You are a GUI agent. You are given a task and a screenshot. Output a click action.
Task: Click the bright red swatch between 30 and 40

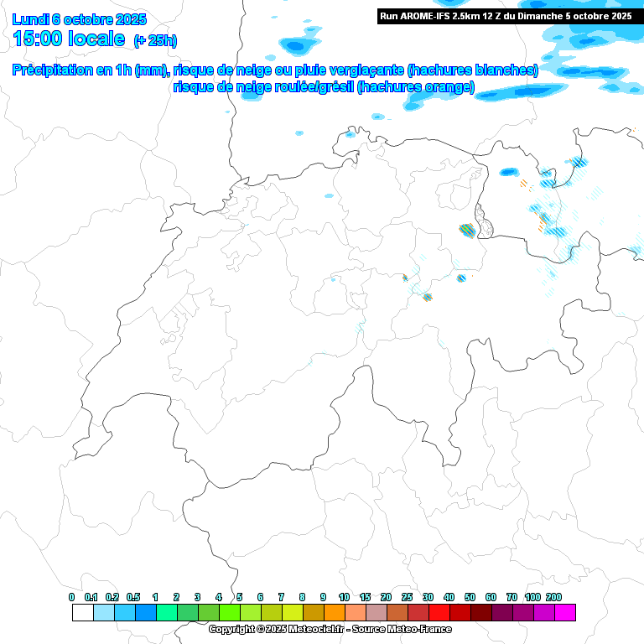point(439,613)
